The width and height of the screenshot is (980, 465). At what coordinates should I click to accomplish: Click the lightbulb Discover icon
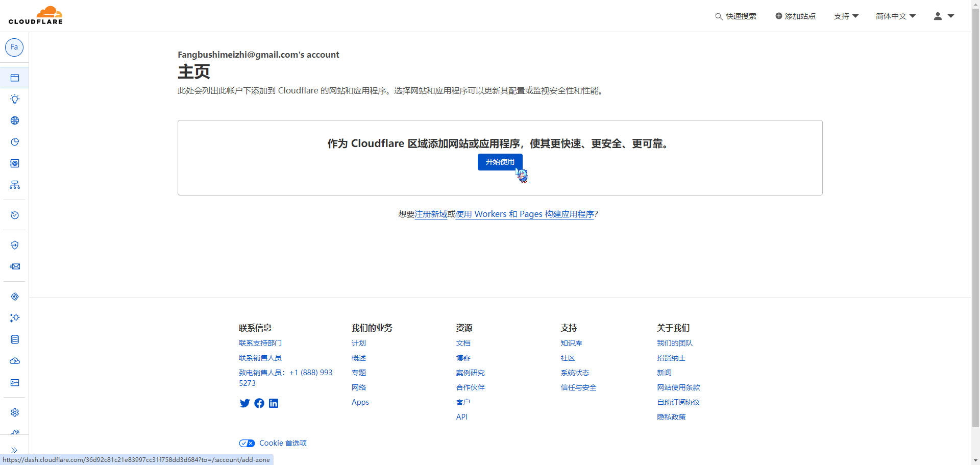(x=15, y=99)
